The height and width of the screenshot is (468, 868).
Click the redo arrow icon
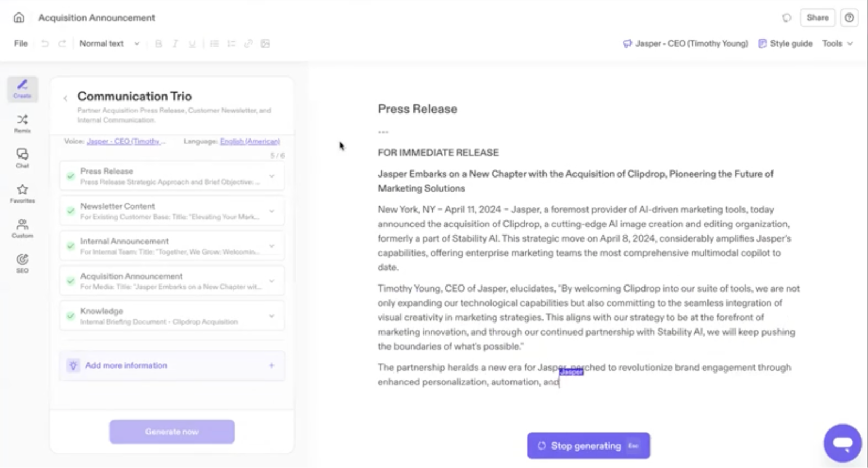[x=62, y=43]
